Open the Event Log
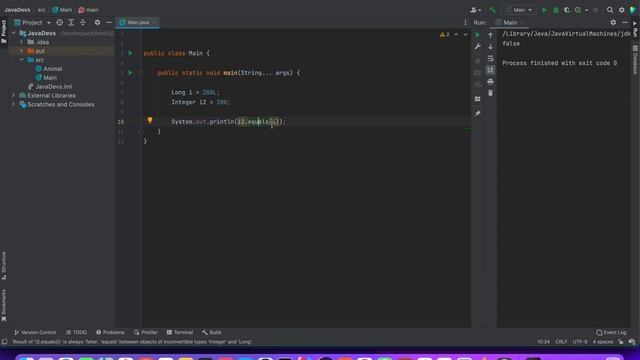This screenshot has height=360, width=640. 611,333
